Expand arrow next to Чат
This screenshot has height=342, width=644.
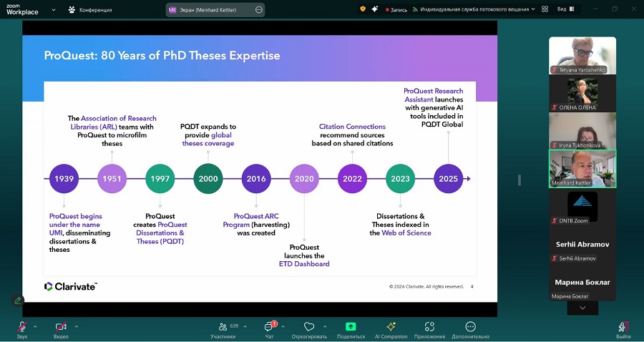point(283,327)
